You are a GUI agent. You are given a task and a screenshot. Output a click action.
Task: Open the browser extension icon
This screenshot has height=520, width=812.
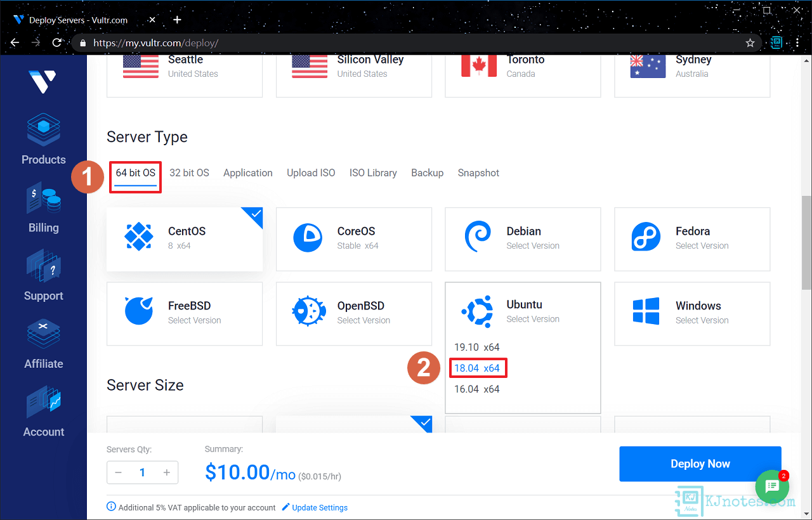click(x=776, y=42)
